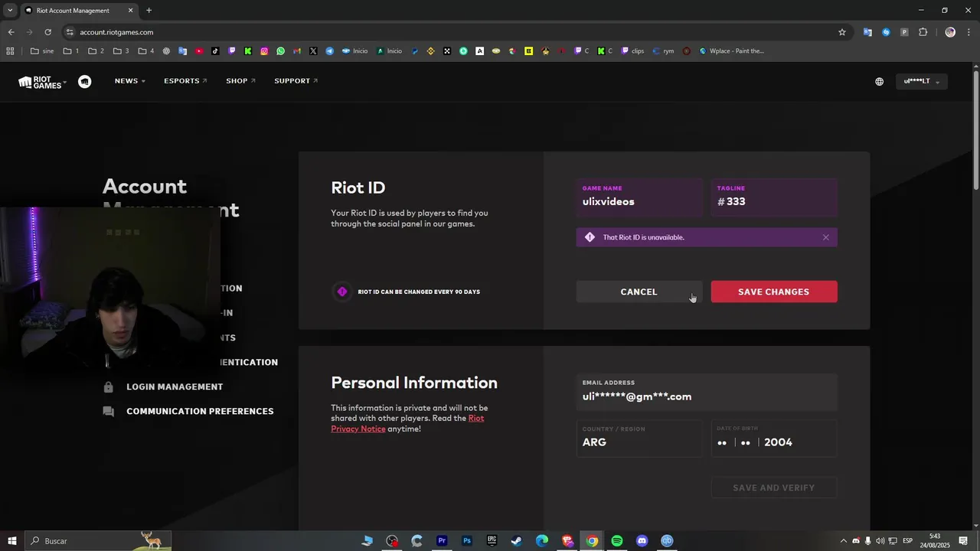Open the Telegram bookmark icon
The width and height of the screenshot is (980, 551).
pyautogui.click(x=330, y=51)
